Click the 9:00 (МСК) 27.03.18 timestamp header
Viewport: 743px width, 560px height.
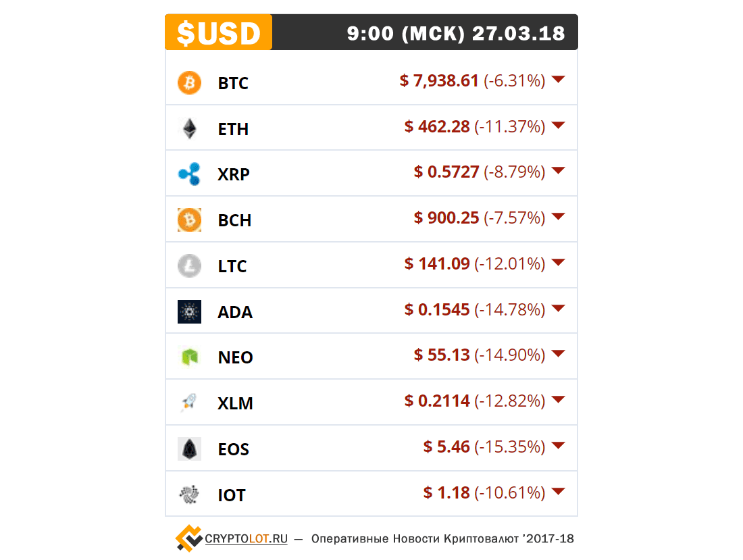[x=456, y=33]
